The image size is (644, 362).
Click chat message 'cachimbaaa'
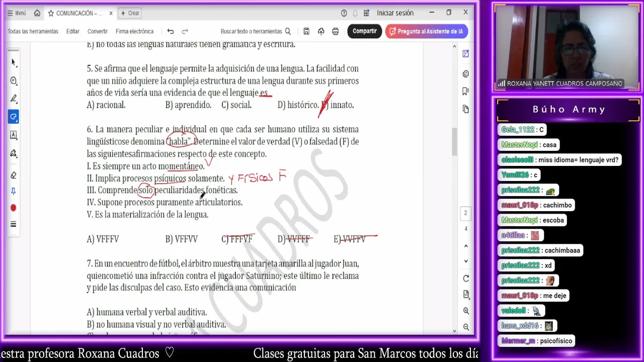562,250
